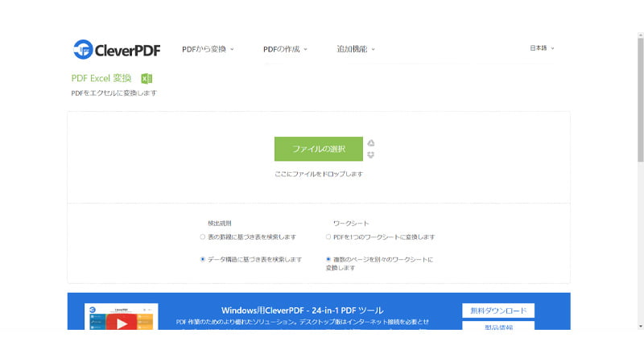Click the 検出規則 label
The image size is (644, 362).
pyautogui.click(x=220, y=224)
